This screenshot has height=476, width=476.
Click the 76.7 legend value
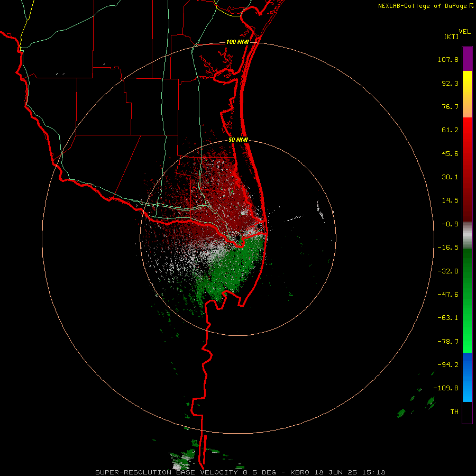click(450, 106)
